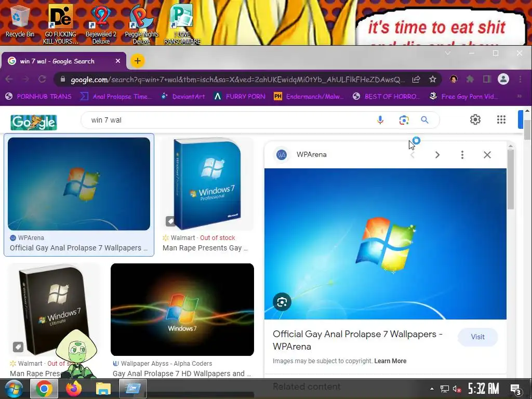Image resolution: width=532 pixels, height=399 pixels.
Task: Focus the 'win 7 wal' search box
Action: tap(231, 120)
